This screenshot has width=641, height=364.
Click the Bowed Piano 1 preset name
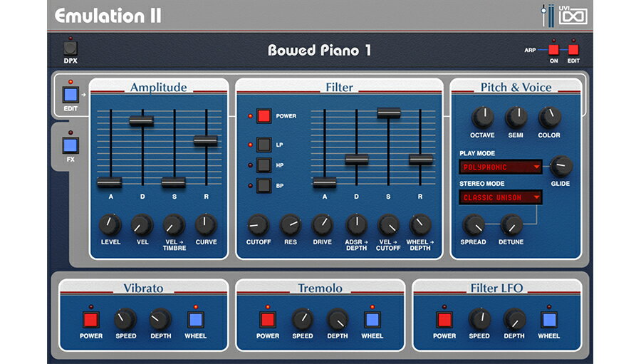[x=319, y=51]
